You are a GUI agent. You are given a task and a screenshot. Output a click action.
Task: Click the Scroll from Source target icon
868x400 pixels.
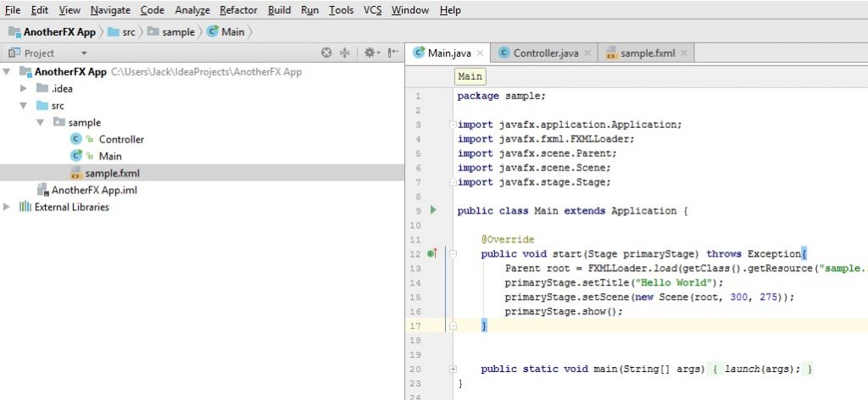click(326, 53)
